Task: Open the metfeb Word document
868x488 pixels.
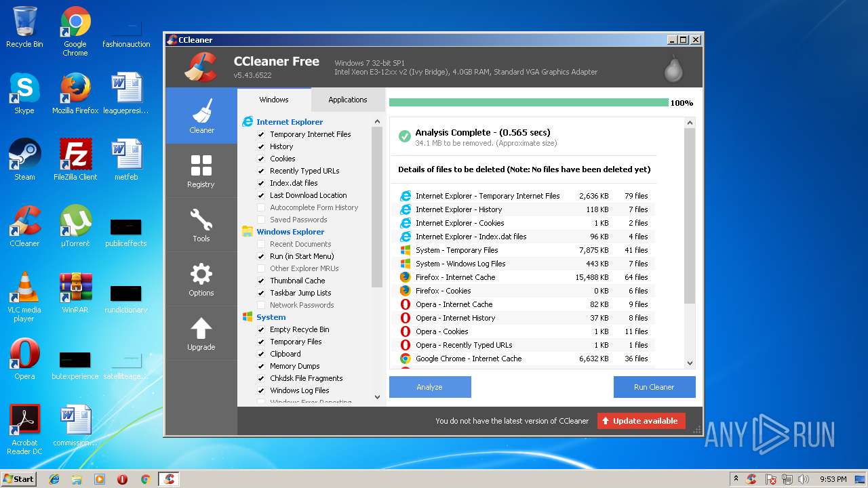Action: click(126, 160)
